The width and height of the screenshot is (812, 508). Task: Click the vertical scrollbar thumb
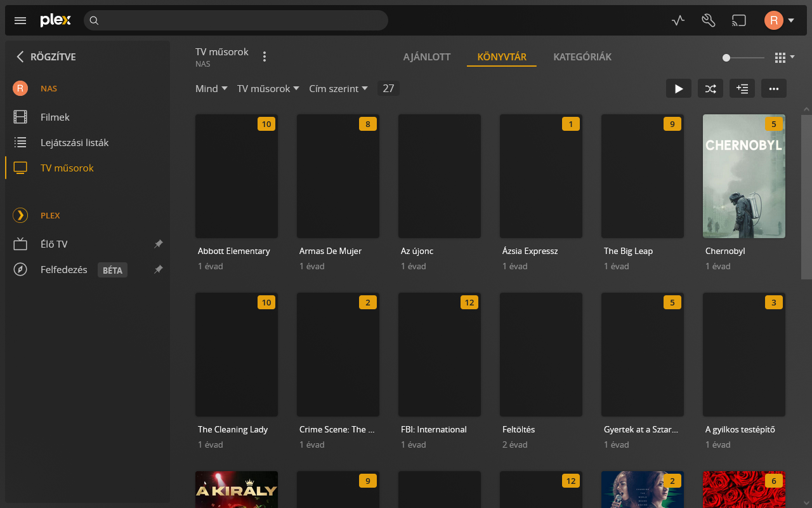806,197
